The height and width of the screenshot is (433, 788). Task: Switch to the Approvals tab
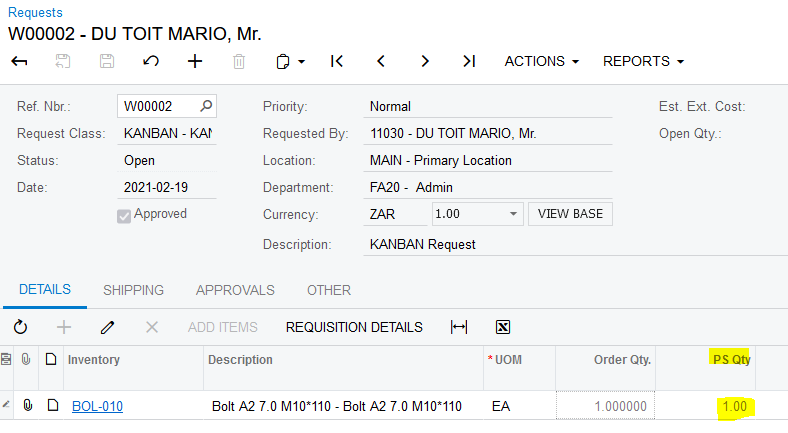coord(235,290)
